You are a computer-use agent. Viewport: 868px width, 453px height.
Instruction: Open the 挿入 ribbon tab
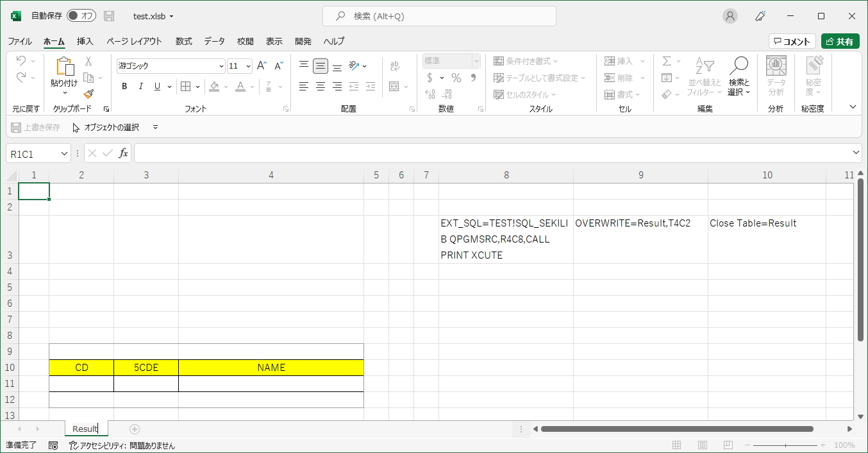[x=85, y=41]
